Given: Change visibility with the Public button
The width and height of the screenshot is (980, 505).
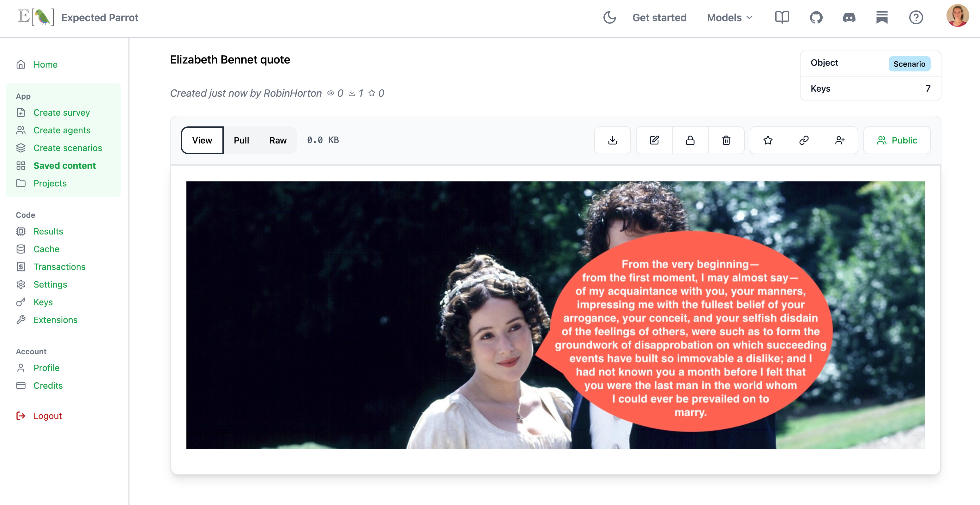Looking at the screenshot, I should point(897,140).
